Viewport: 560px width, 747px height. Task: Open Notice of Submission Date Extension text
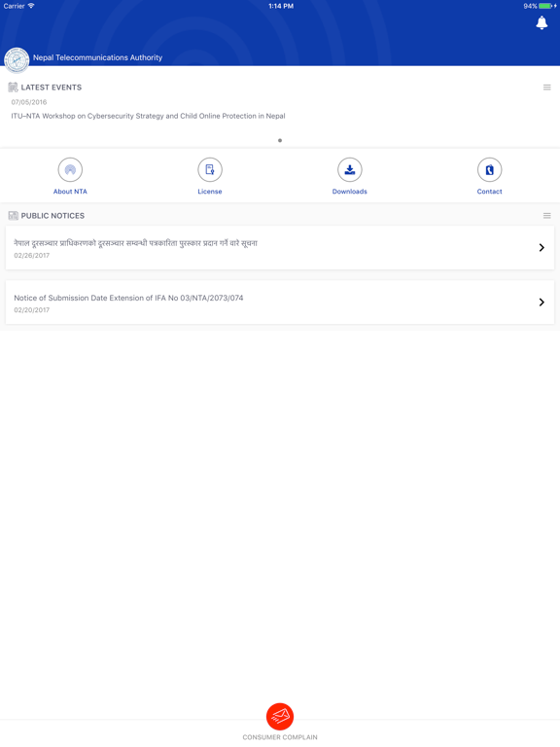128,298
